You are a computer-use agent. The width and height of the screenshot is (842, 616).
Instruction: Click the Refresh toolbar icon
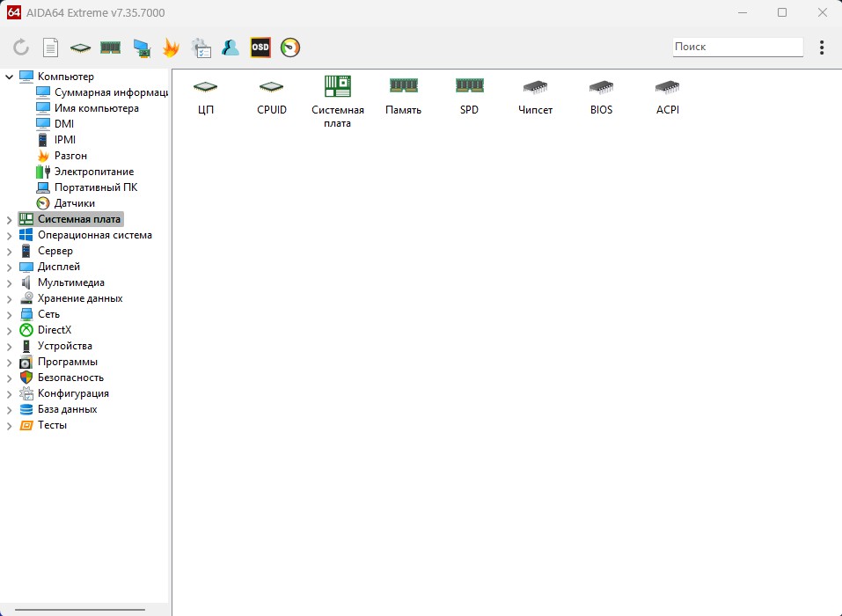21,48
